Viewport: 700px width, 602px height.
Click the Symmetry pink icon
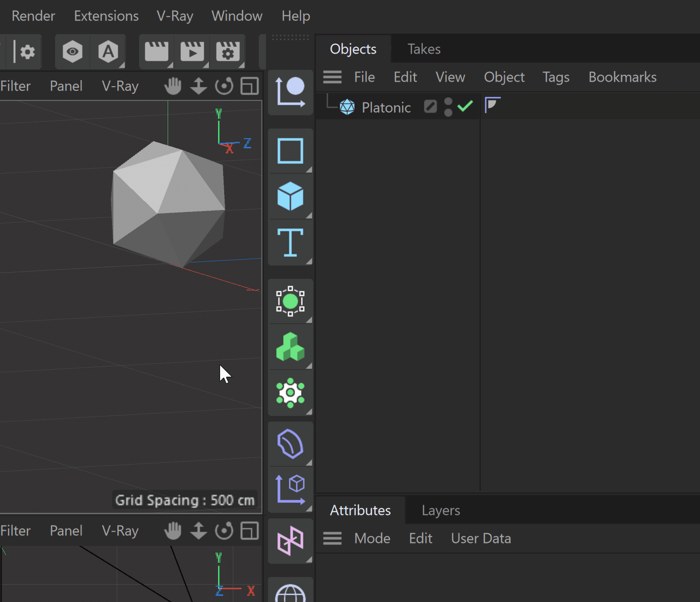pyautogui.click(x=290, y=541)
